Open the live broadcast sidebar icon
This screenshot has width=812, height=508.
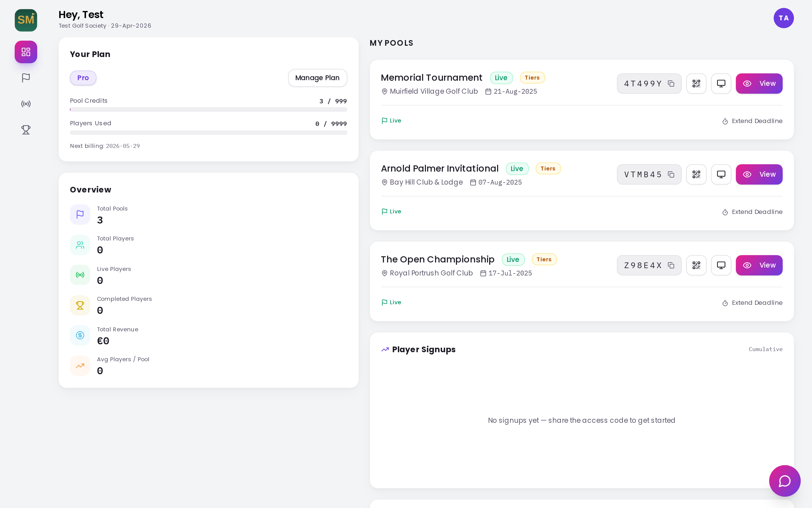[x=26, y=104]
